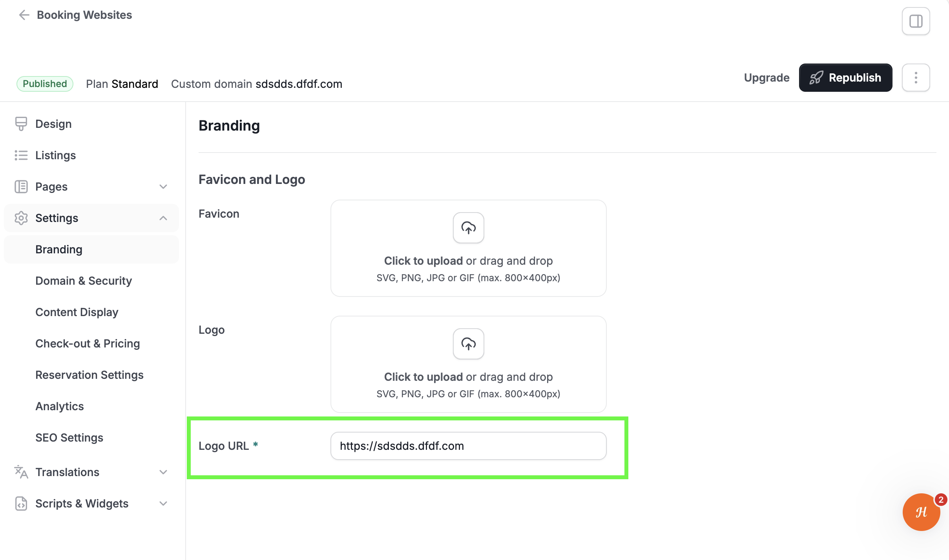Image resolution: width=949 pixels, height=560 pixels.
Task: Click the back arrow beside Booking Websites
Action: (24, 15)
